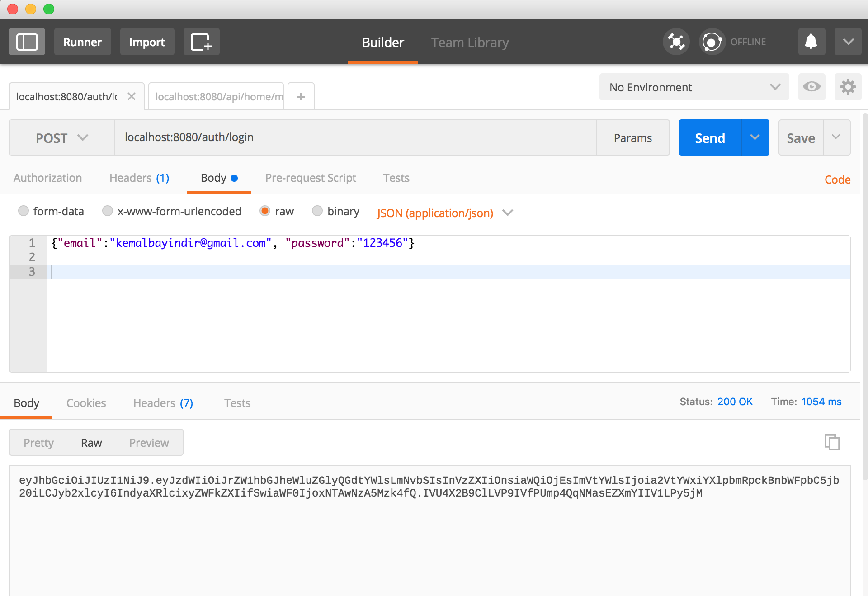Copy response with the clipboard icon

point(832,442)
